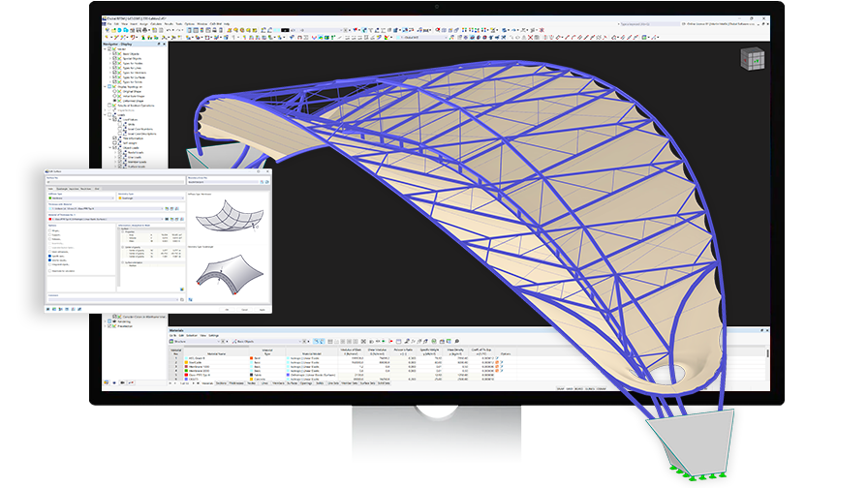This screenshot has height=488, width=868.
Task: Open the File menu
Action: point(109,24)
